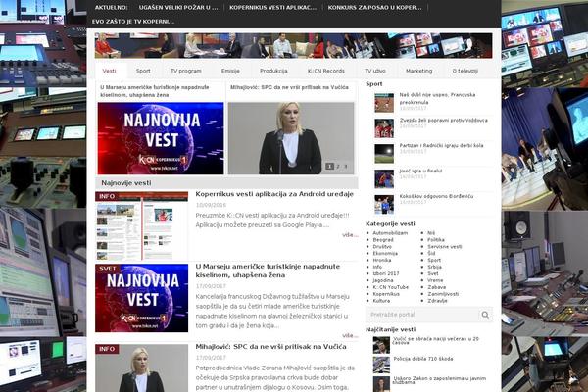Go to slider page 2

coord(338,166)
